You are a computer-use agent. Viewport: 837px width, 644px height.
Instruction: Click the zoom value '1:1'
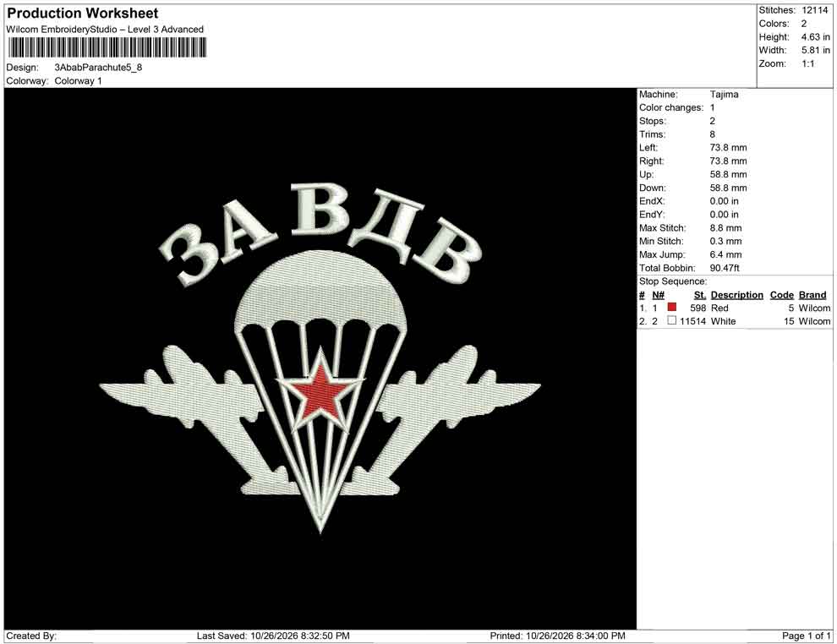807,63
